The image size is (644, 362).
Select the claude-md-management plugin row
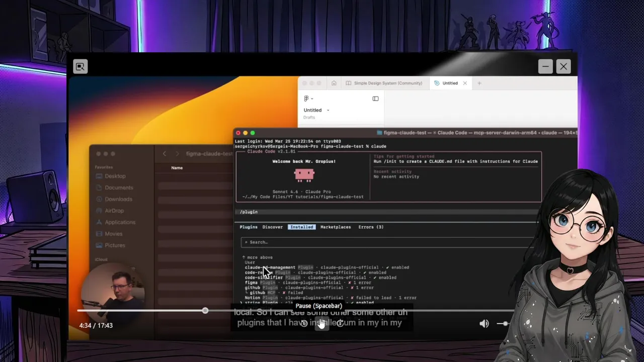pos(327,267)
